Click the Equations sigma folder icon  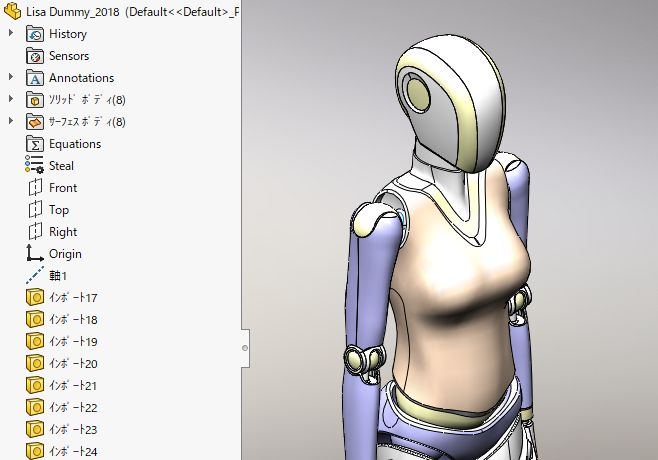35,144
